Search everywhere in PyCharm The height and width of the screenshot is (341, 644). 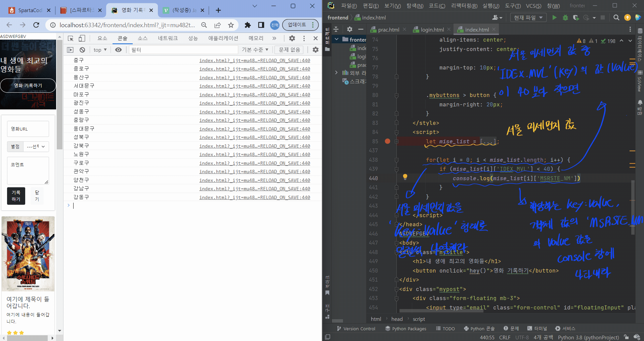pos(616,17)
